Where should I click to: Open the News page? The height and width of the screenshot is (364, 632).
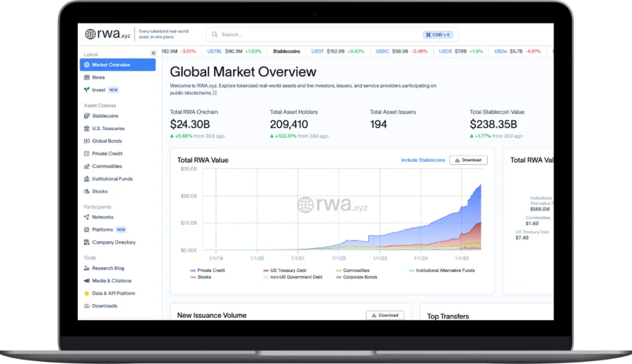pos(98,77)
